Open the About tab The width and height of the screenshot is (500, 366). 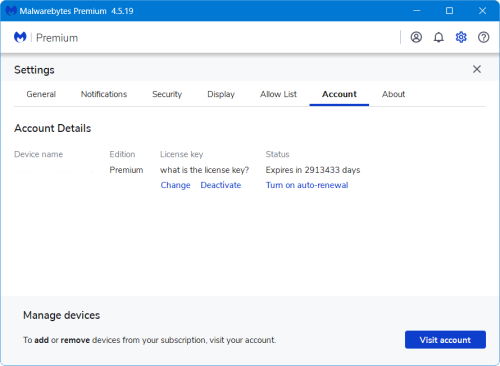pyautogui.click(x=394, y=94)
